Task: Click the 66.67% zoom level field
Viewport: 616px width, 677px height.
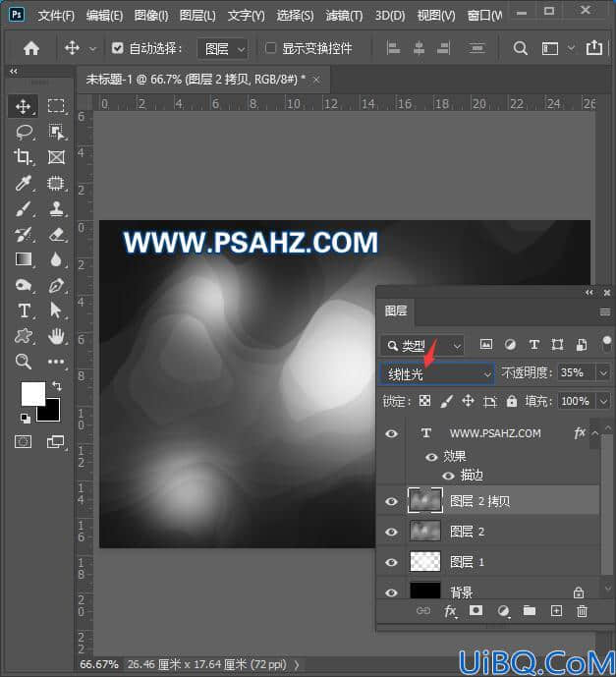Action: [99, 664]
